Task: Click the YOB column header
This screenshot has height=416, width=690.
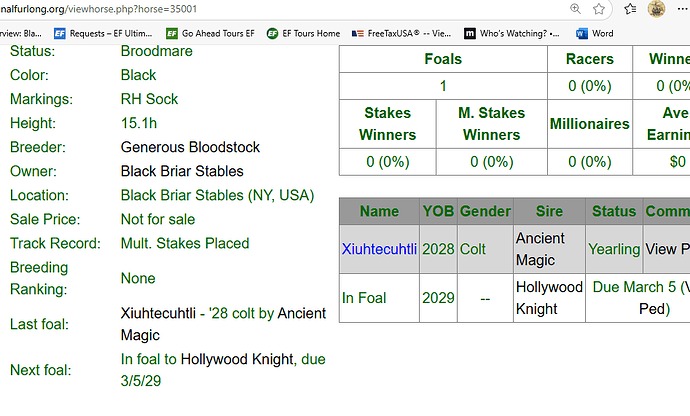Action: [x=438, y=211]
